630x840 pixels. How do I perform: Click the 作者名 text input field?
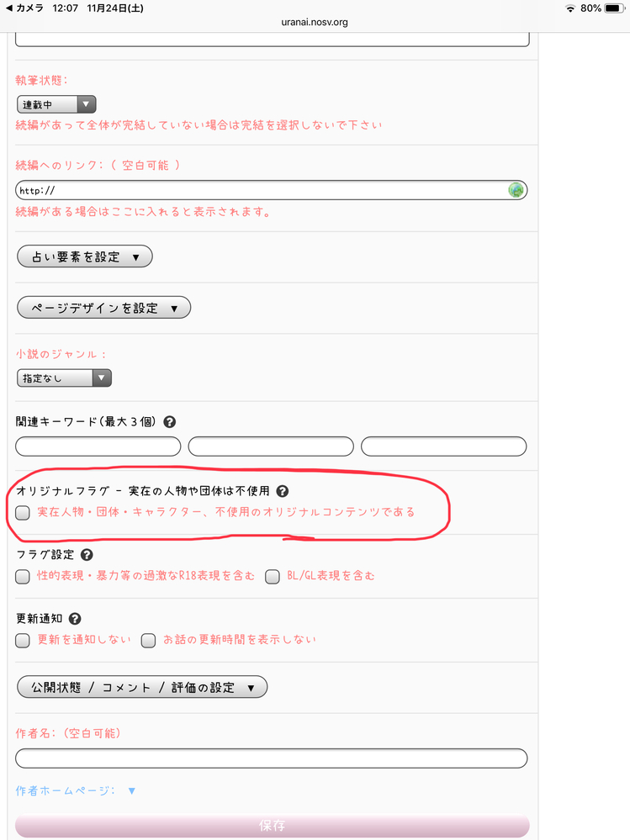[x=271, y=758]
